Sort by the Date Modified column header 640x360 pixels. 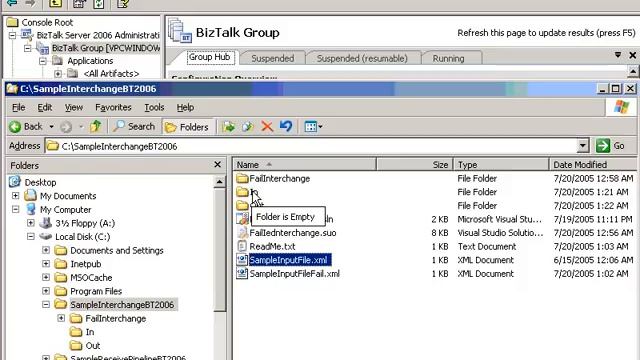click(x=593, y=164)
